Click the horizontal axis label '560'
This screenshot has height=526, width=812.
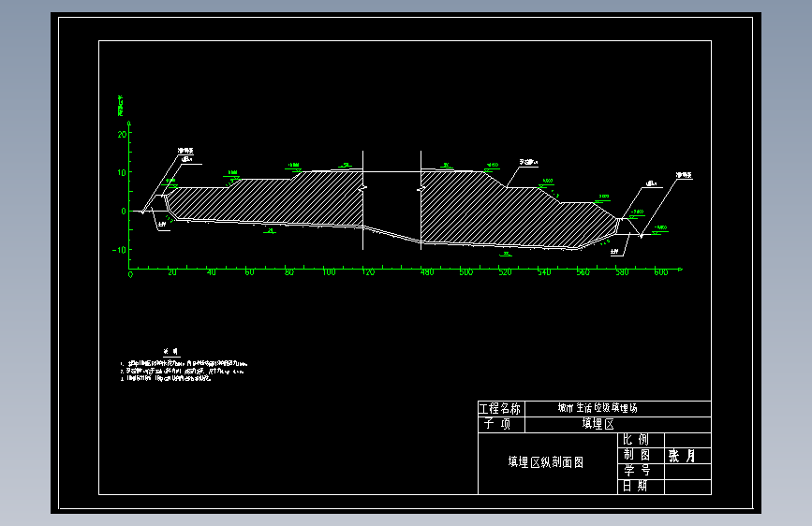pyautogui.click(x=583, y=272)
